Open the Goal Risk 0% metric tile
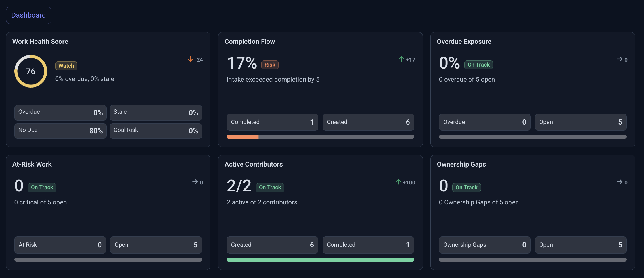 pos(156,131)
